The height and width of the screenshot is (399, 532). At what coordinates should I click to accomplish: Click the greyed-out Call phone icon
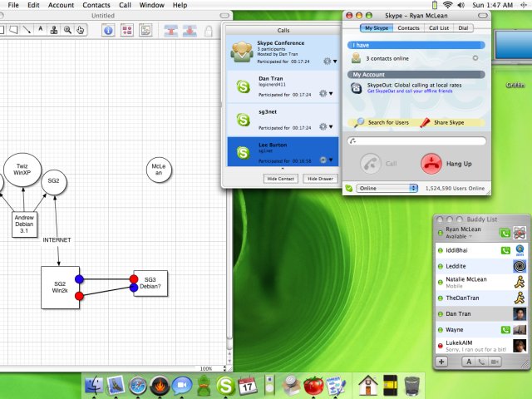coord(371,164)
